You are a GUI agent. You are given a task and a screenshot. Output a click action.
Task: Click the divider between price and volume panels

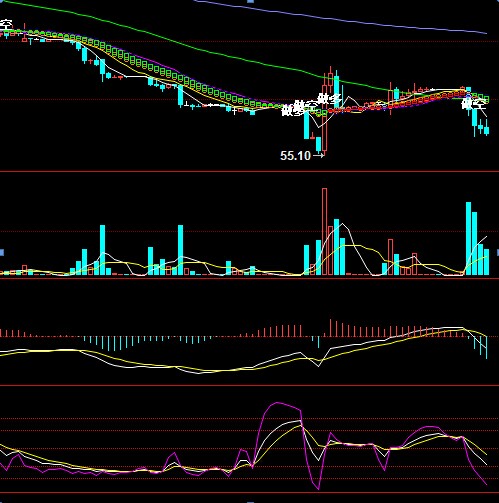coord(249,171)
